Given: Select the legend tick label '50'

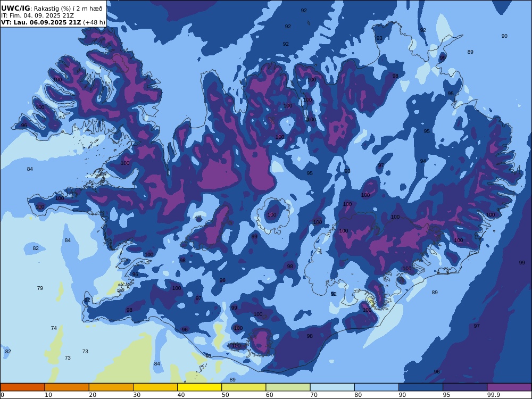Looking at the screenshot, I should [x=225, y=395].
